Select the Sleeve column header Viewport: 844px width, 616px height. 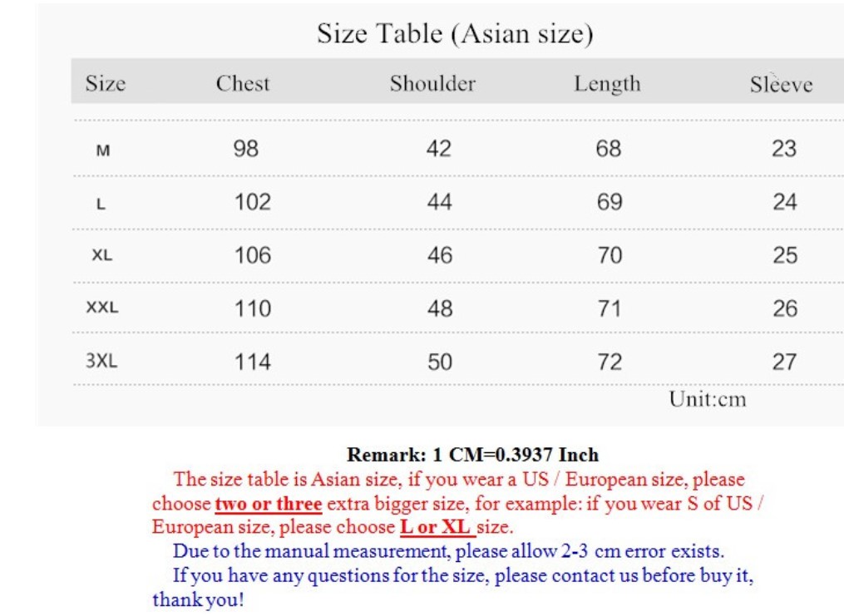click(781, 85)
